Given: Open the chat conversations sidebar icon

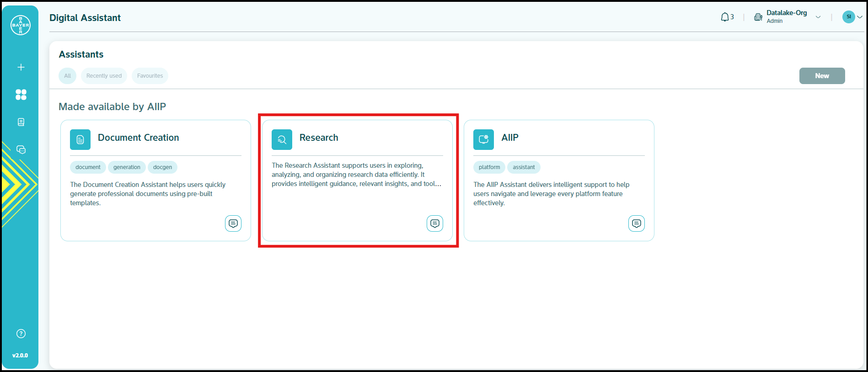Looking at the screenshot, I should pos(21,149).
